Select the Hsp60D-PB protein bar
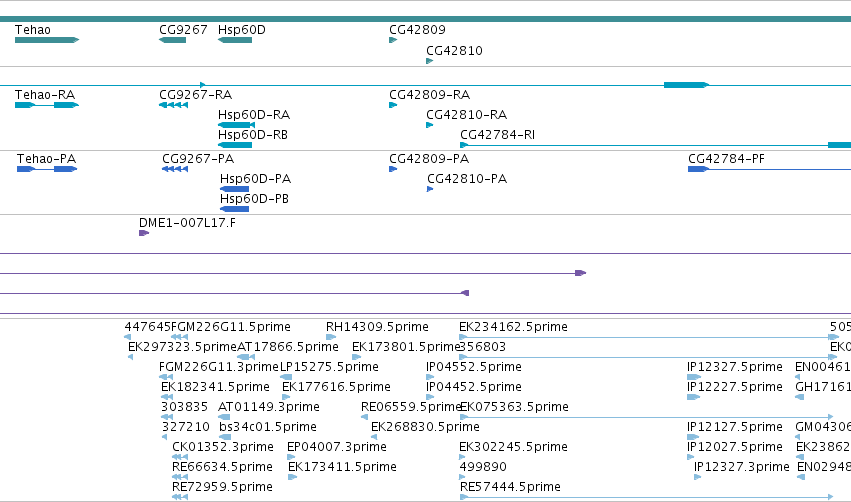851x502 pixels. (x=234, y=209)
